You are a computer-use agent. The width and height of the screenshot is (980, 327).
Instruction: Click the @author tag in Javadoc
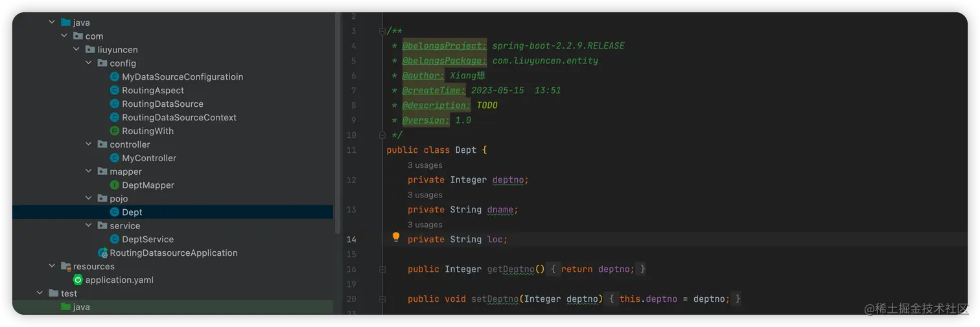(423, 75)
